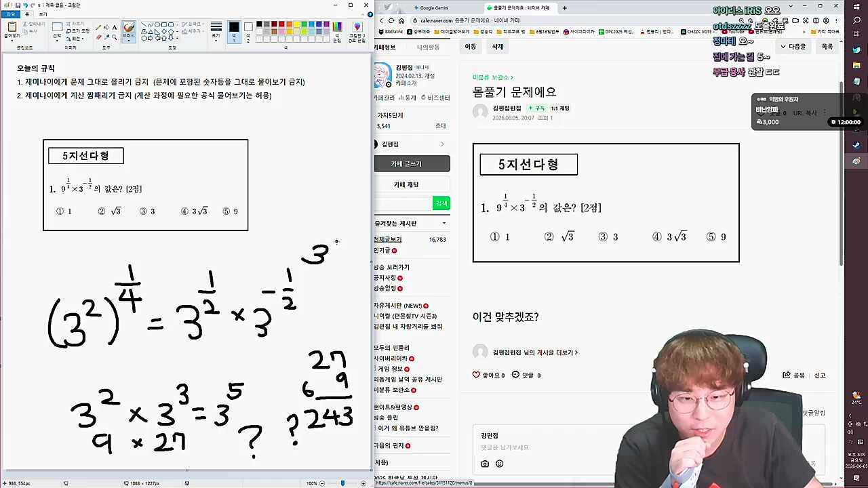Click the share icon under the post
Screen dimensions: 868x488
click(787, 375)
